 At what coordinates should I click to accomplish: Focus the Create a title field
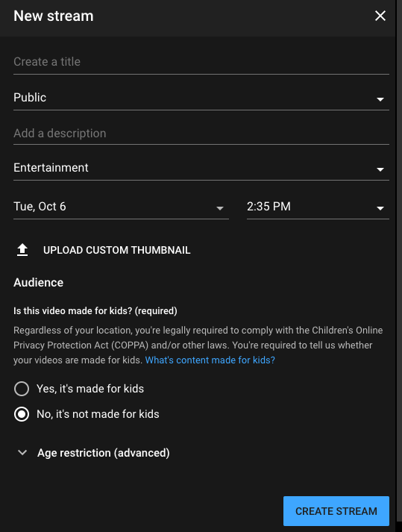click(201, 63)
